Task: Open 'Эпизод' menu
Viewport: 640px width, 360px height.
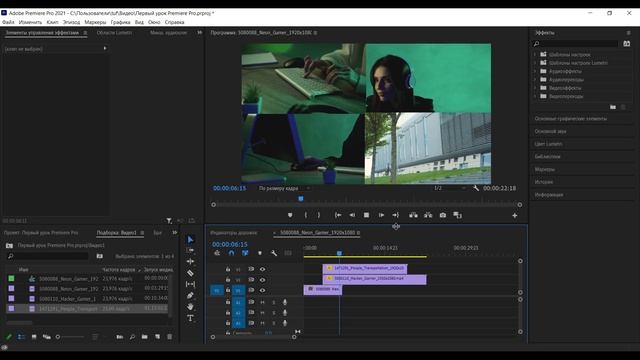Action: coord(71,22)
